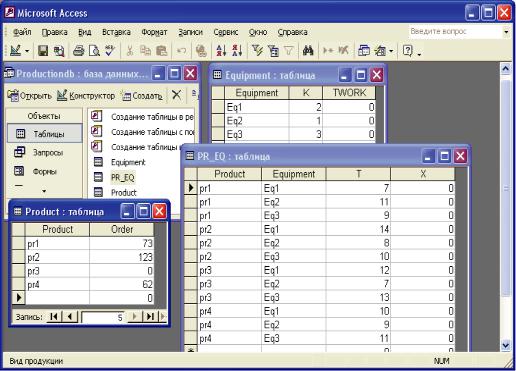Select the Product table in database list
The image size is (516, 371).
pos(124,193)
